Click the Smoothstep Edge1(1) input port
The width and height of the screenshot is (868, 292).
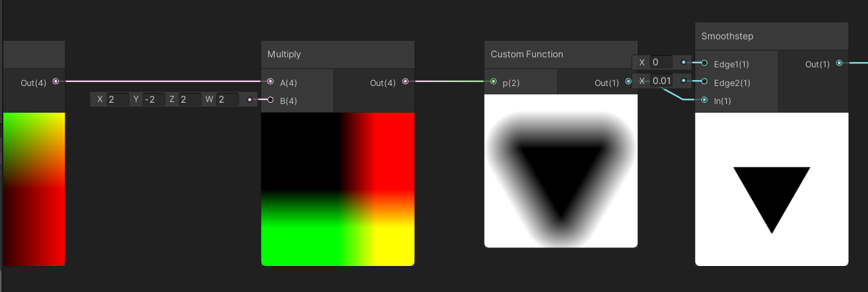[705, 63]
